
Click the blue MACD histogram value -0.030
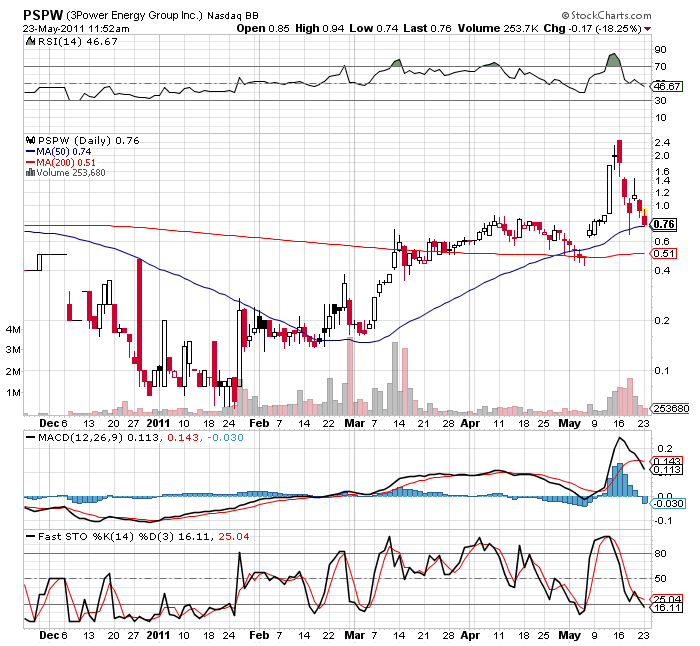coord(225,438)
